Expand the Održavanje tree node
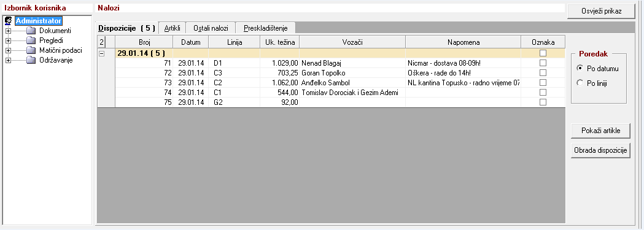The image size is (644, 230). click(8, 61)
